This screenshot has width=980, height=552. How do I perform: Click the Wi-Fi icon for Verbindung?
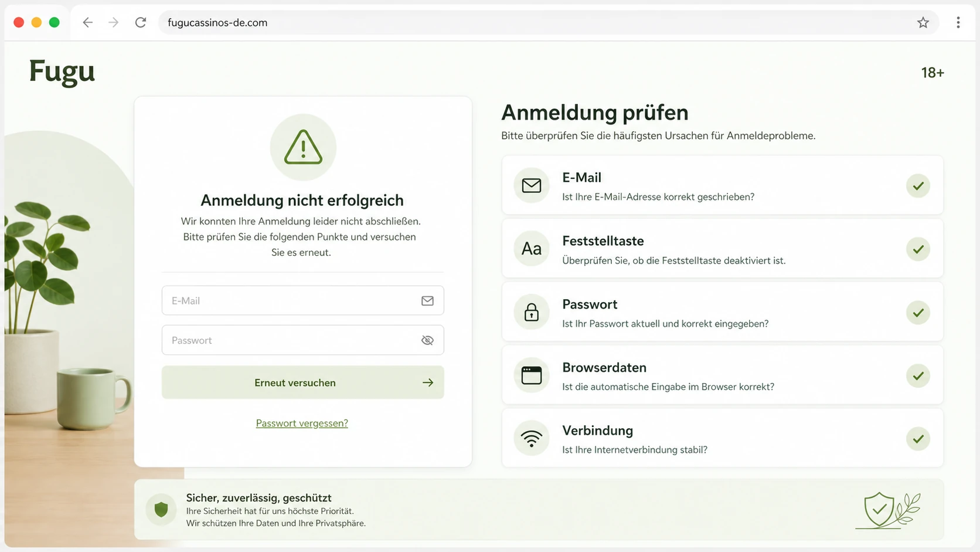[x=532, y=438]
